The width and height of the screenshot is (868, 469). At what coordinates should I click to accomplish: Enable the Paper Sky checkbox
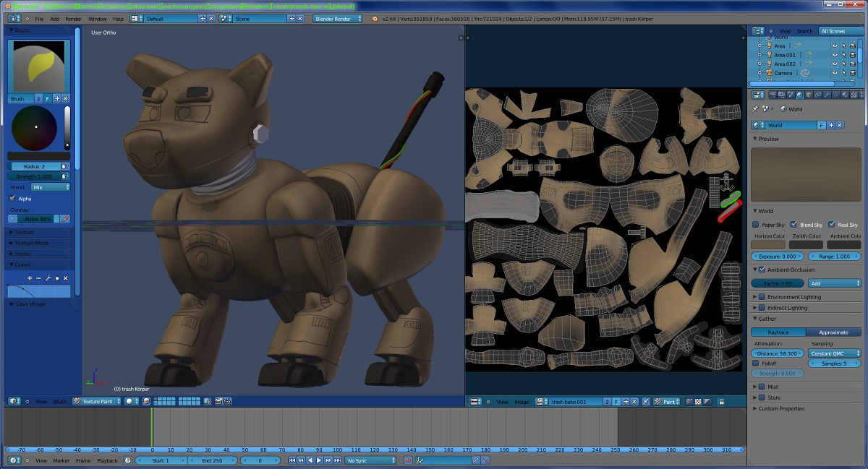click(x=757, y=225)
